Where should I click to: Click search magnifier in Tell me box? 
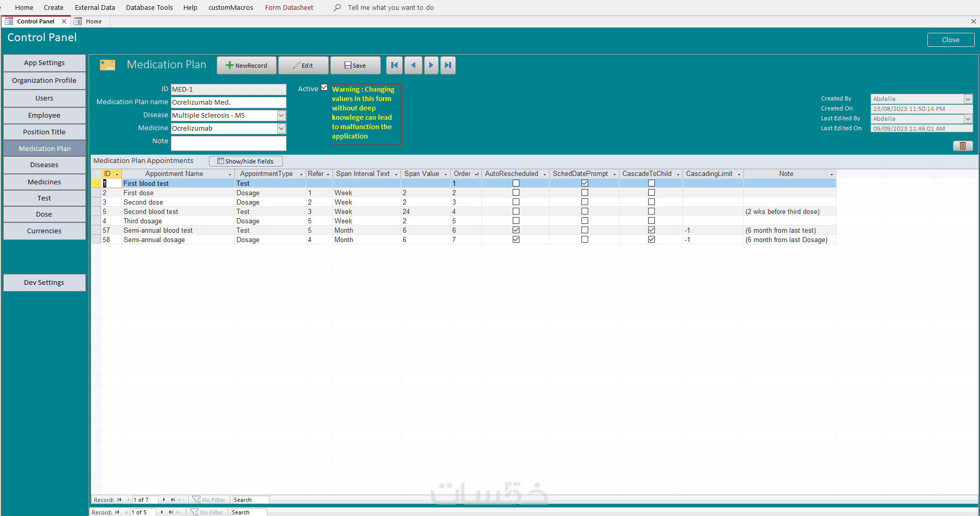(x=337, y=7)
